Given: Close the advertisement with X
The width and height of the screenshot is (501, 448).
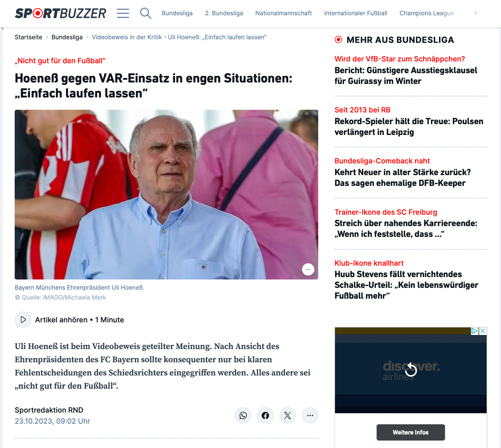Looking at the screenshot, I should pyautogui.click(x=483, y=331).
